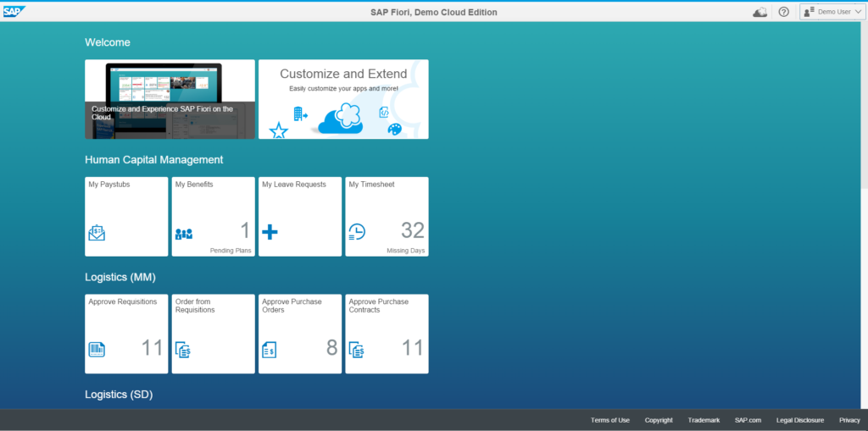Click the blue cloud illustration in Customize tile

click(x=341, y=119)
